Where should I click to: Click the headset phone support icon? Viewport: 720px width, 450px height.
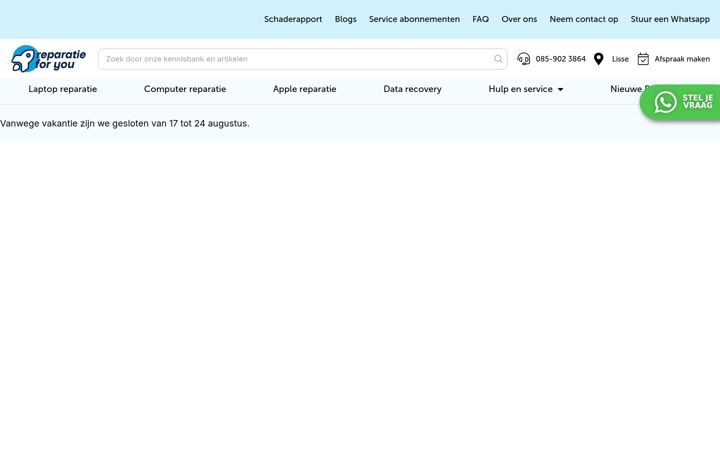click(x=523, y=59)
